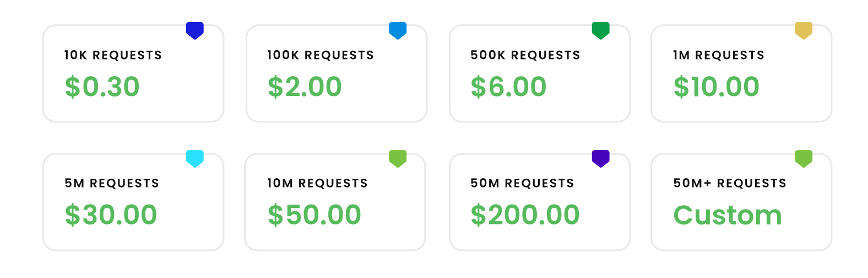Click the green badge on 500K Requests card
Screen dimensions: 868x278
pyautogui.click(x=600, y=30)
